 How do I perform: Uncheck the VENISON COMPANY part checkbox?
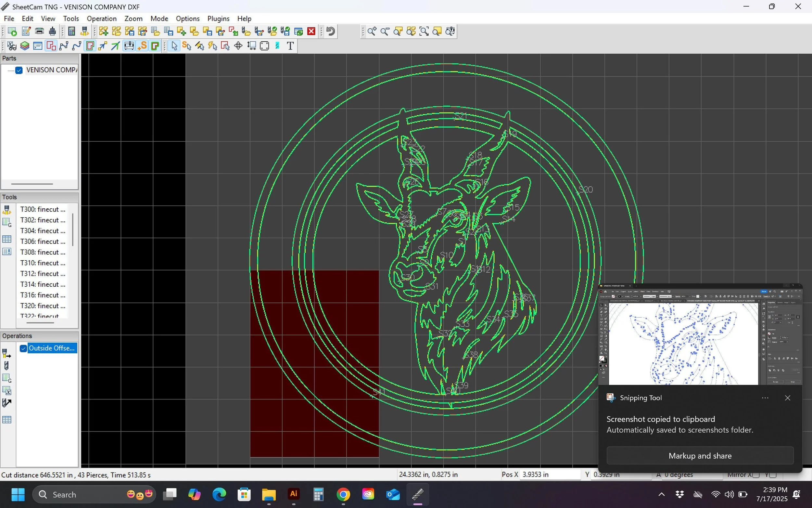(19, 70)
